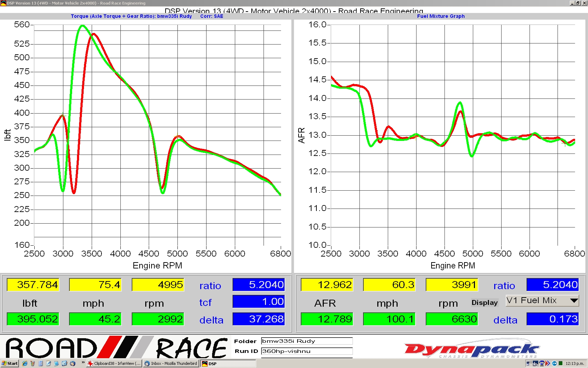Click the torque ratio value 5.2040
Image resolution: width=588 pixels, height=368 pixels.
tap(259, 285)
